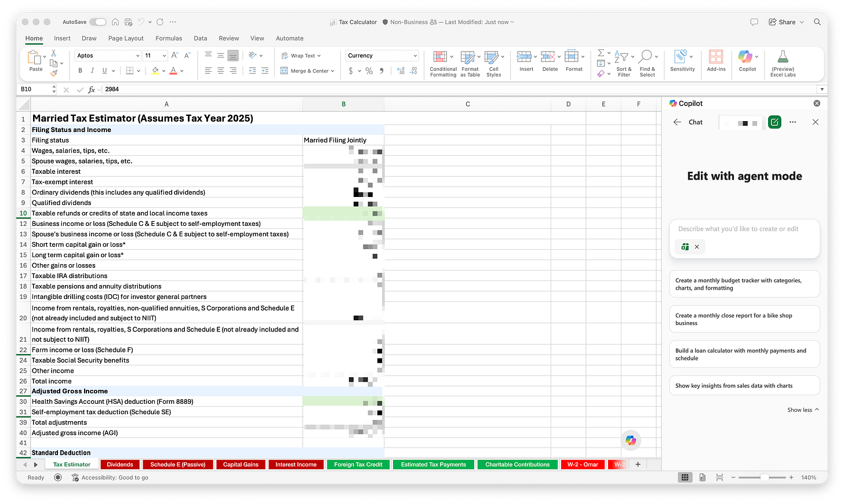Open Excel Labs preview
This screenshot has height=504, width=844.
[x=783, y=64]
